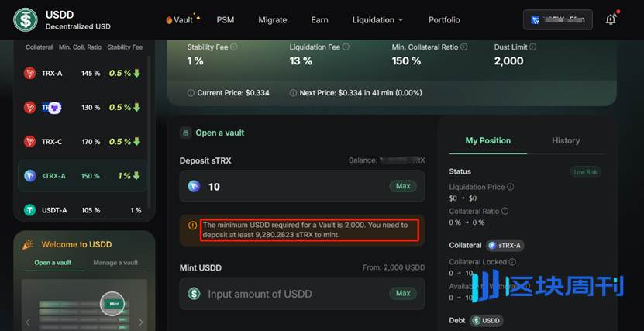Viewport: 644px width, 331px height.
Task: Click the USDD logo icon
Action: pos(25,19)
